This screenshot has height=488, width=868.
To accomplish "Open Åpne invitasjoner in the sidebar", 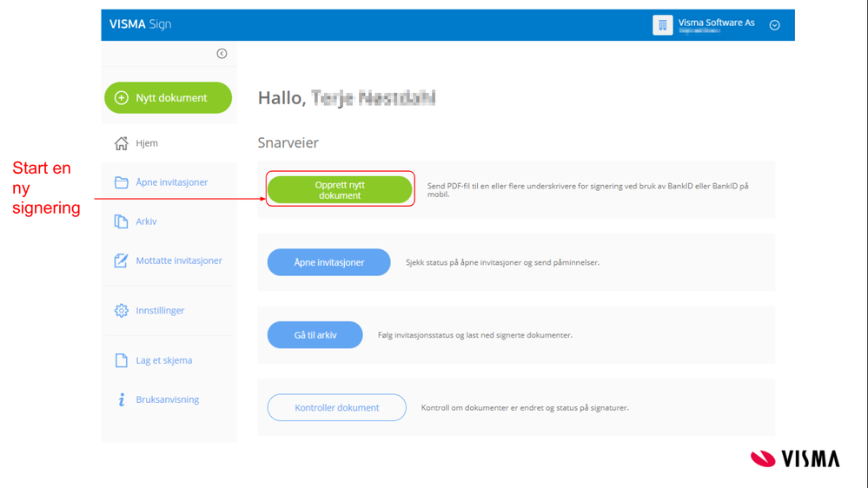I will pos(172,182).
